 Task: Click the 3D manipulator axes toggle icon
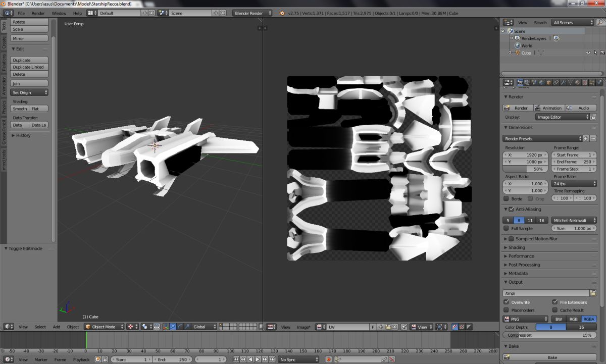[x=165, y=327]
